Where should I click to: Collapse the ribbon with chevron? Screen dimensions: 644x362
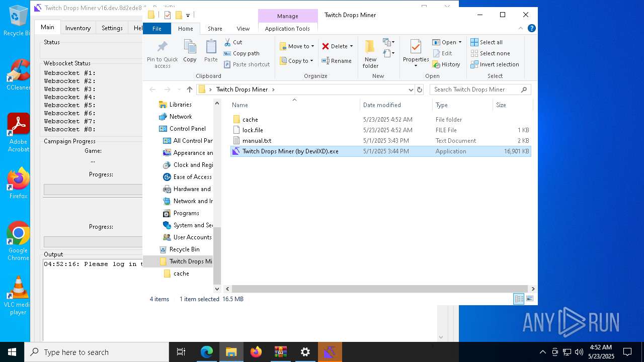[x=521, y=28]
